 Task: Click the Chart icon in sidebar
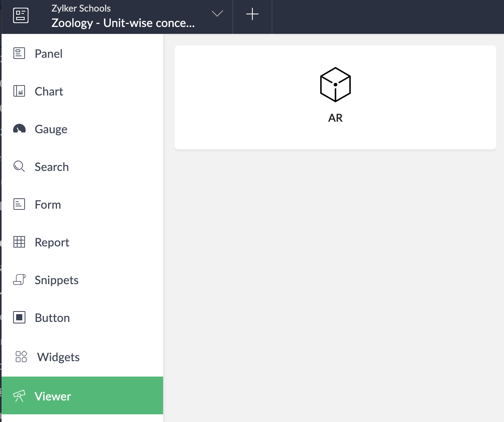click(x=19, y=91)
